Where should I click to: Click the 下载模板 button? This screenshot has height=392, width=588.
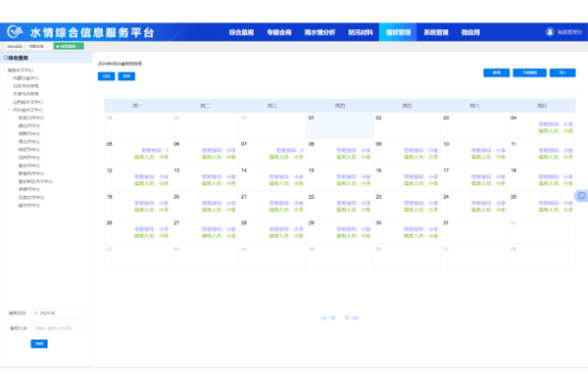click(529, 73)
